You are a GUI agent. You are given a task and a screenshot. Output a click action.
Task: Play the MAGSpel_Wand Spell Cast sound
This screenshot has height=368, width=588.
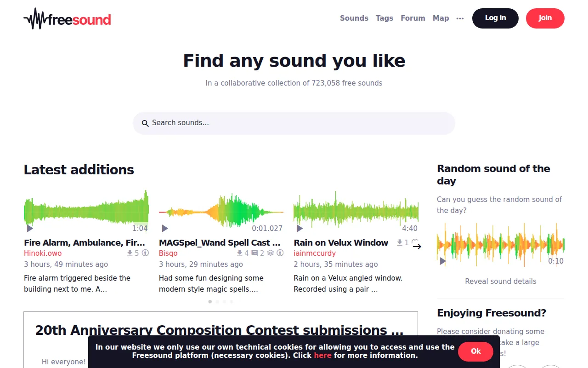point(165,228)
